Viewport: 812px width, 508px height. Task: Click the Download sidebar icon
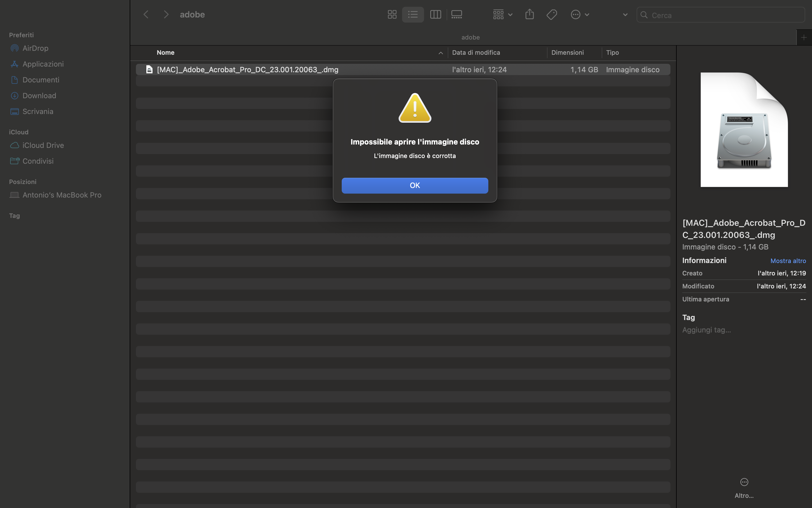(14, 95)
